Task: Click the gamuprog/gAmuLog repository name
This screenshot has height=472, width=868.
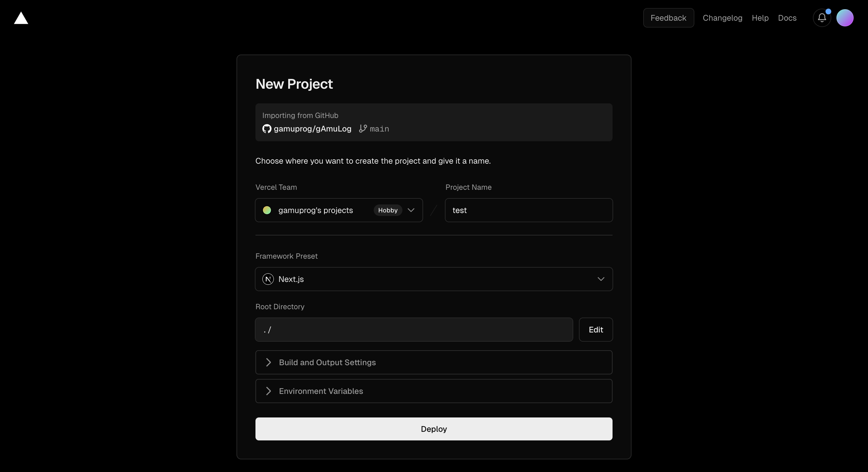Action: click(x=312, y=129)
